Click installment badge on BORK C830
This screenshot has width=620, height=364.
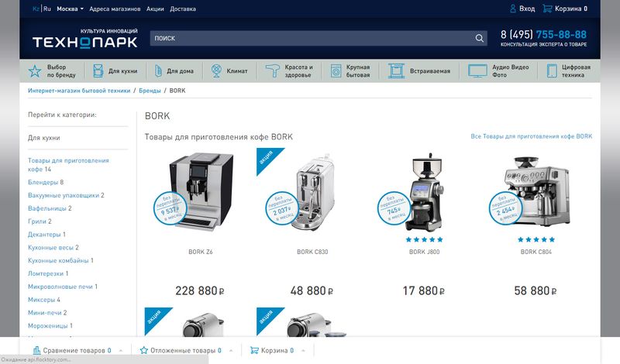tap(282, 208)
